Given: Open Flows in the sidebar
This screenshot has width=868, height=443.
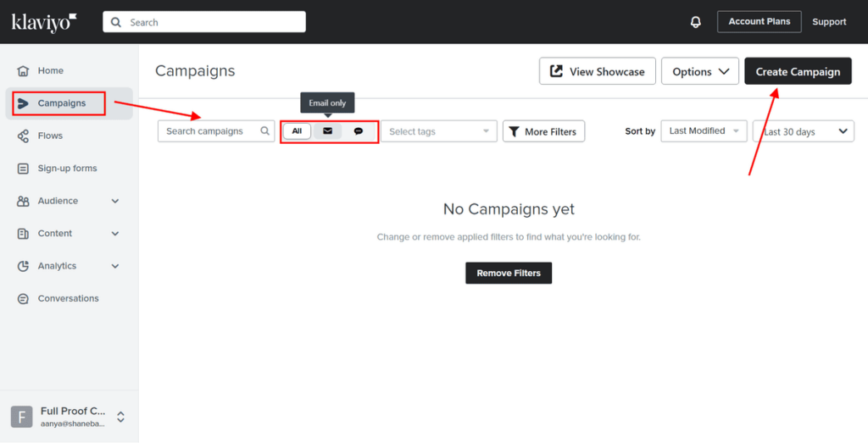Looking at the screenshot, I should point(70,136).
